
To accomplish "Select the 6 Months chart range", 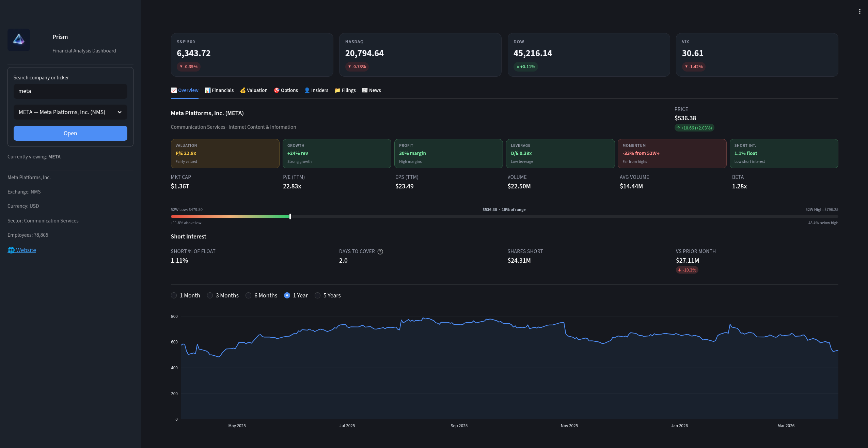I will (261, 295).
